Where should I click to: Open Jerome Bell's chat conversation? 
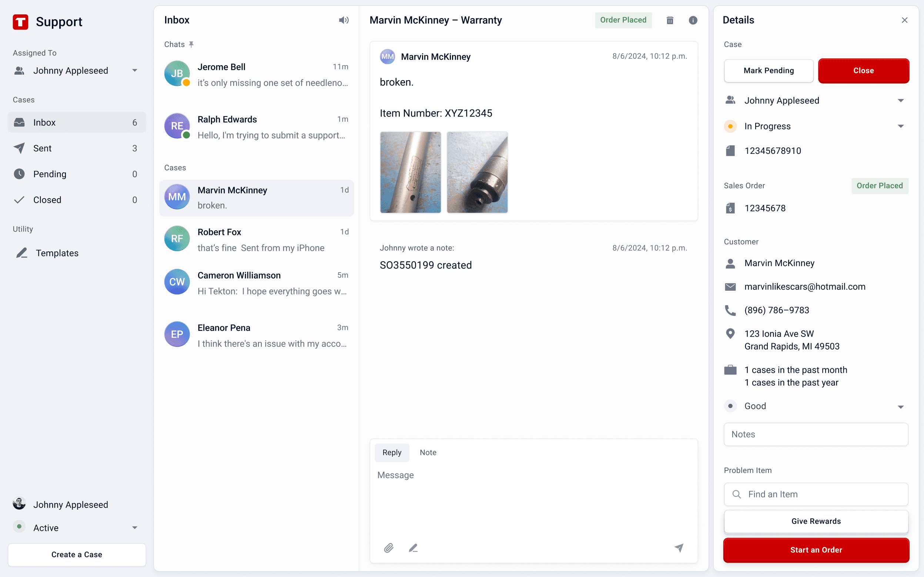(x=256, y=74)
